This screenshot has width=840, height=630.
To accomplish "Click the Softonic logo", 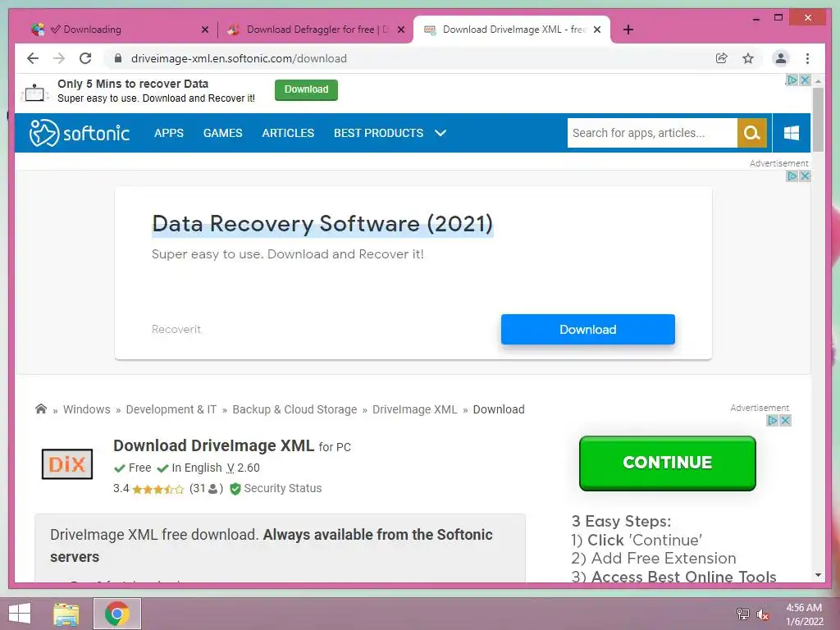I will (x=80, y=133).
